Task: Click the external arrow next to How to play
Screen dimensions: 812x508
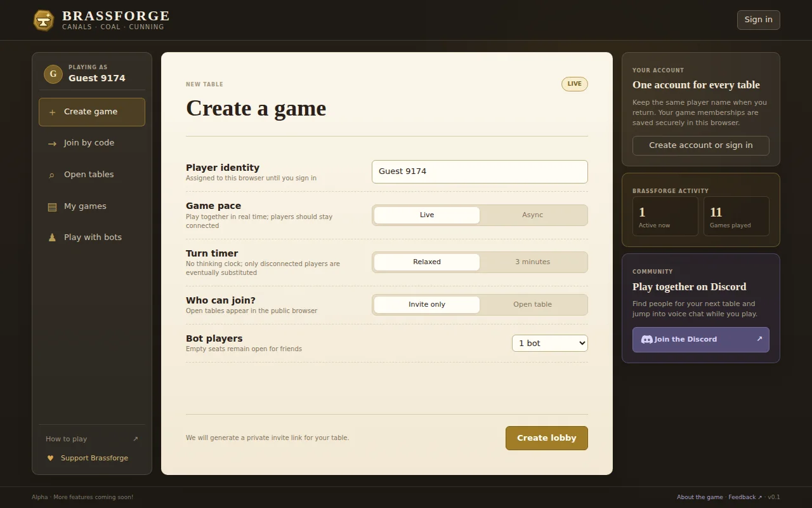Action: [135, 439]
